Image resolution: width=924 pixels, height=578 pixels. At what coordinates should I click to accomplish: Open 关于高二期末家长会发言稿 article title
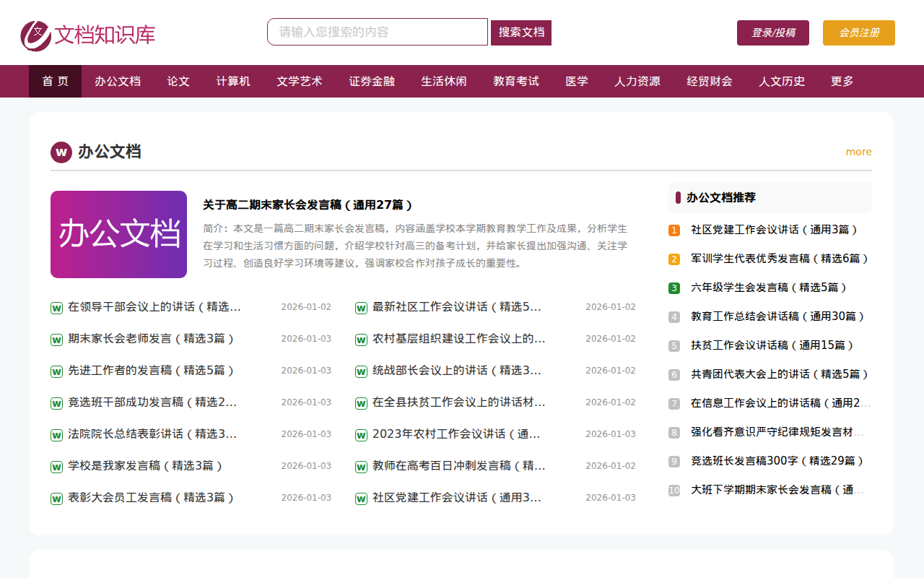point(306,204)
